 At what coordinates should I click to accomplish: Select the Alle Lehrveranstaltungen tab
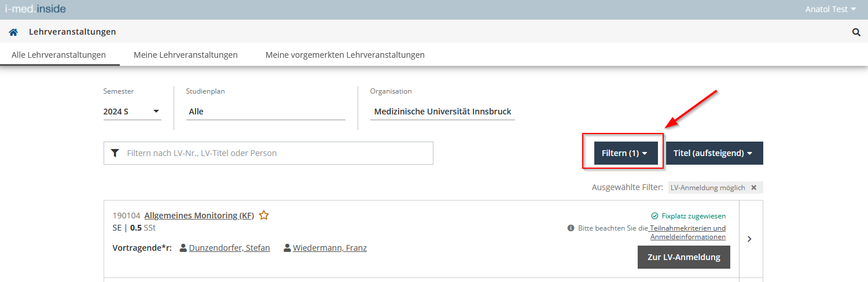(59, 55)
